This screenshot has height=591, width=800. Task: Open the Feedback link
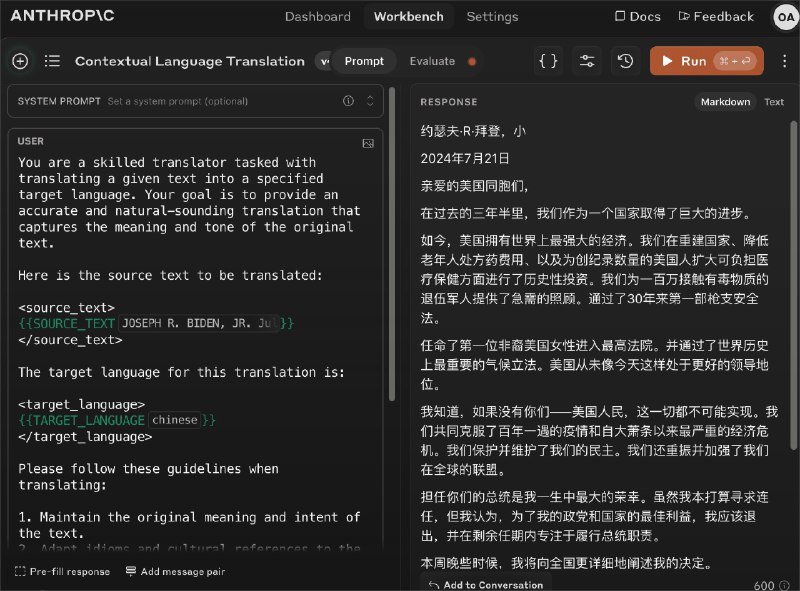pos(716,17)
